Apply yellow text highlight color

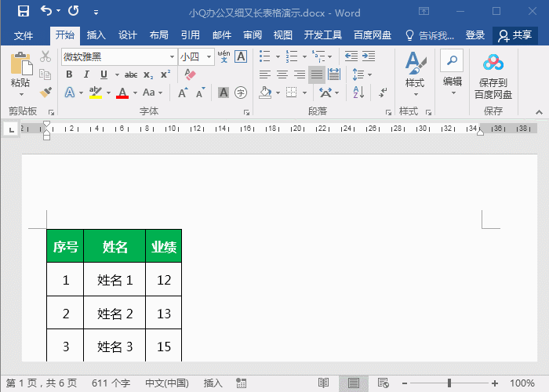95,93
